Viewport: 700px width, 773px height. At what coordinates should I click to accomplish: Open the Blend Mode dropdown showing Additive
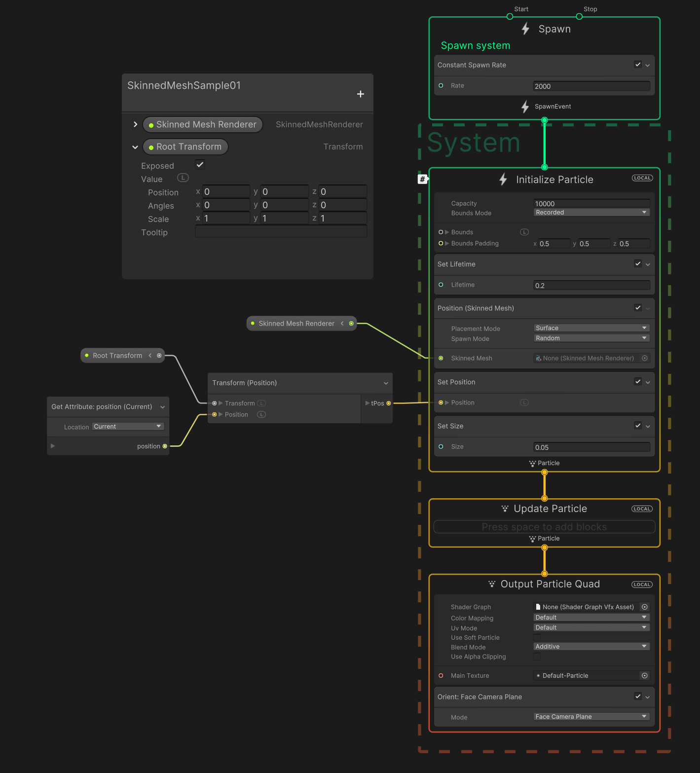(x=590, y=646)
